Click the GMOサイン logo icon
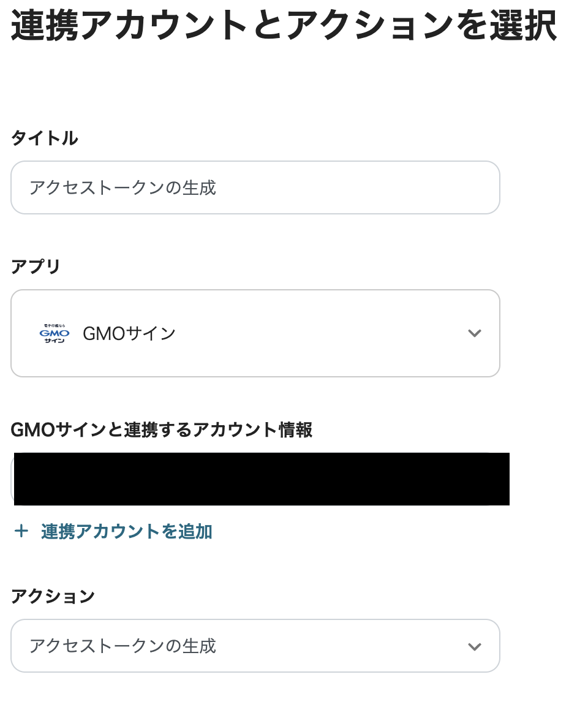The image size is (588, 707). click(x=55, y=333)
